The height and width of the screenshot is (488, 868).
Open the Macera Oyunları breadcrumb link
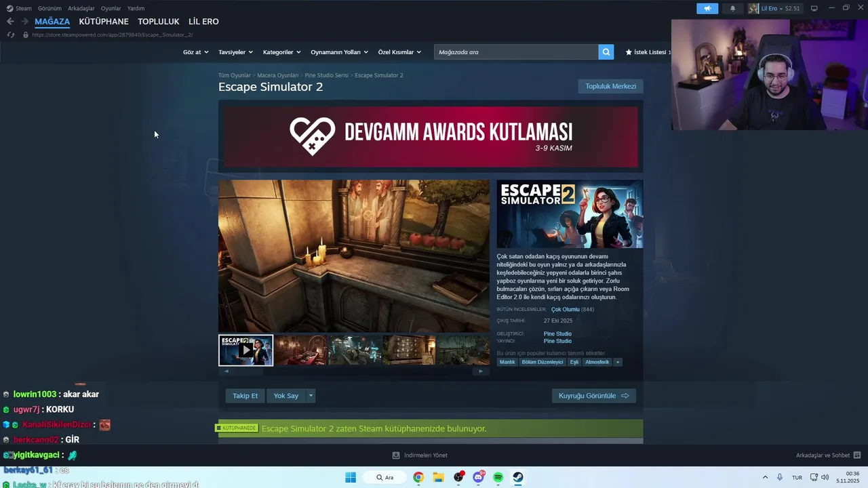pos(277,75)
